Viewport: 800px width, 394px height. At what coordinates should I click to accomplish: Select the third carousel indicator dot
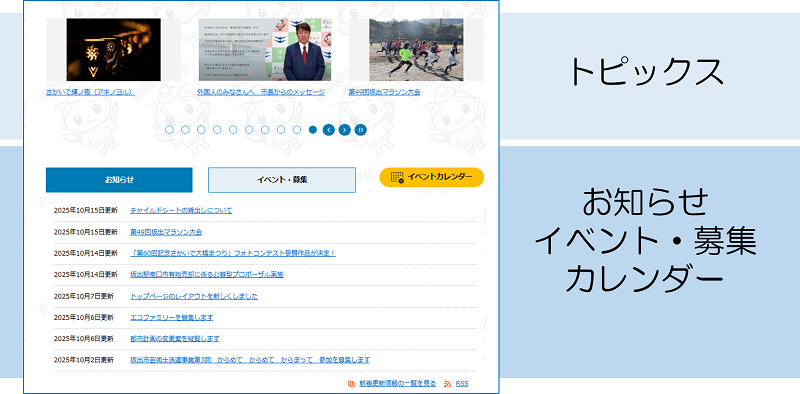tap(201, 130)
